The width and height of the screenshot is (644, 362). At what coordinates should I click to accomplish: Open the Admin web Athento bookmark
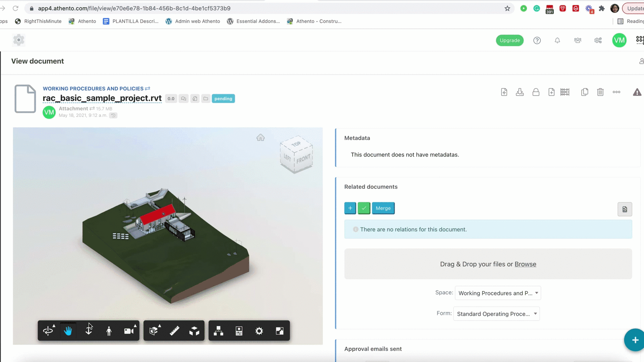coord(193,21)
